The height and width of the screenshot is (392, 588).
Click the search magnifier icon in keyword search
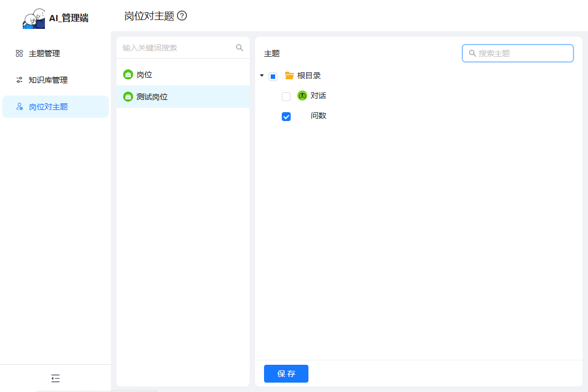tap(240, 48)
